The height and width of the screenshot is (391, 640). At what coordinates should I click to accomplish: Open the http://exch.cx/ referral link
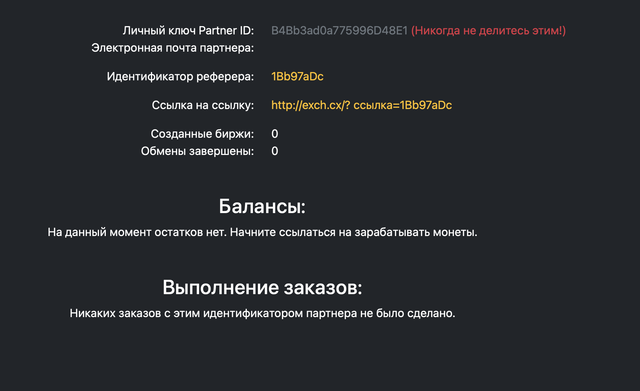361,105
